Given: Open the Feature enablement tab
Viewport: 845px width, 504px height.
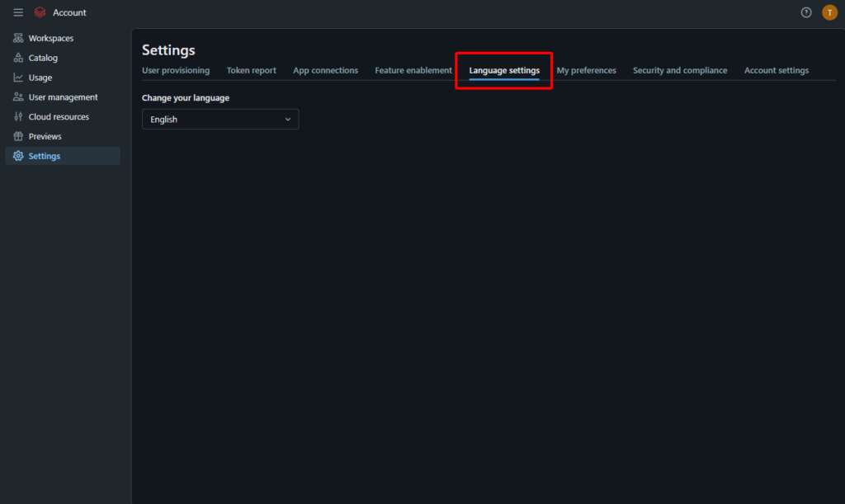Looking at the screenshot, I should pos(413,71).
